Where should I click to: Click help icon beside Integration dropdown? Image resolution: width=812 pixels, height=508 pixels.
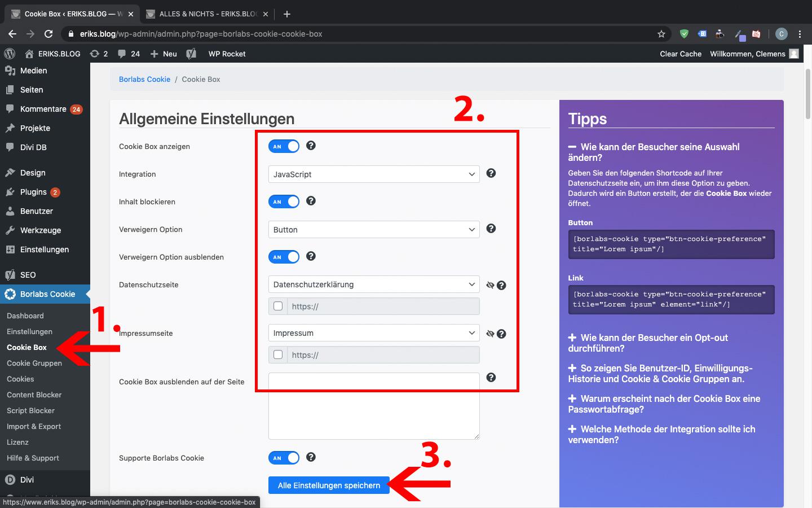click(x=491, y=173)
